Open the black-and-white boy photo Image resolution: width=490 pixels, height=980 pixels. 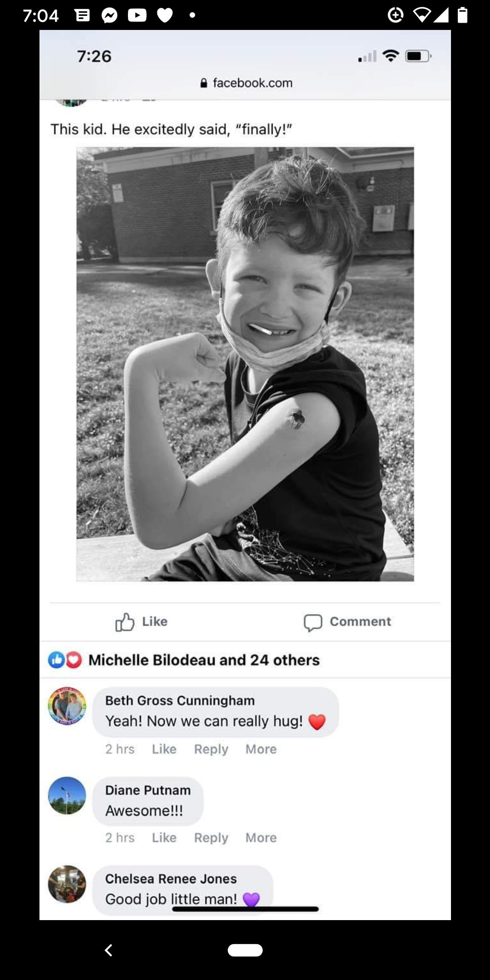[245, 364]
